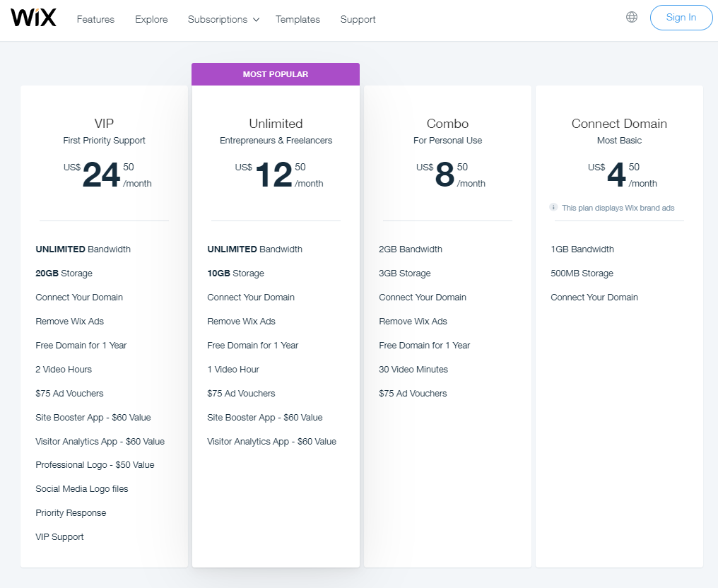The width and height of the screenshot is (718, 588).
Task: Click the Entrepreneurs & Freelancers subtitle
Action: [276, 141]
